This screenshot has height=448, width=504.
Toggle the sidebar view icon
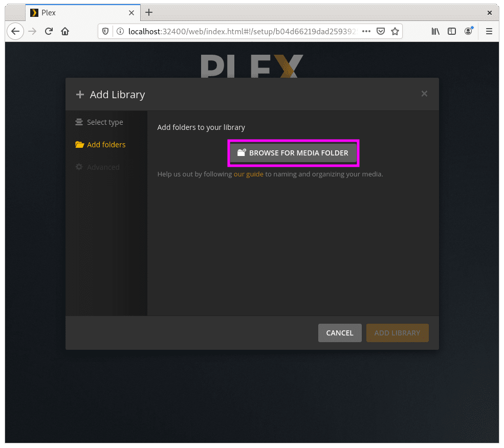[452, 31]
